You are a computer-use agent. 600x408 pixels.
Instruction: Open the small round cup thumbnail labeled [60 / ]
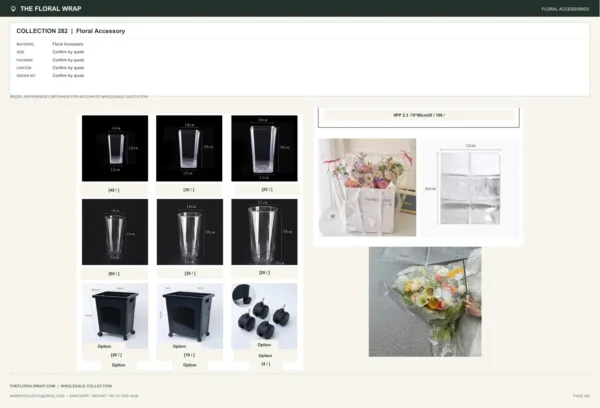(115, 232)
